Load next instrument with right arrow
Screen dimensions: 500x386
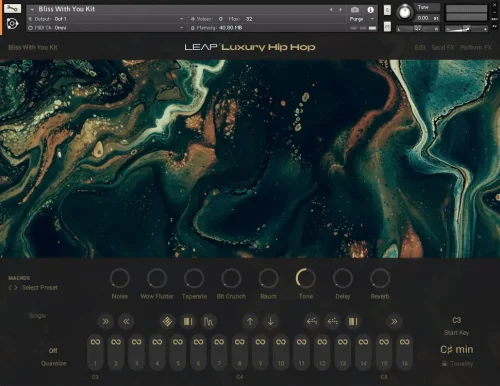pos(340,10)
